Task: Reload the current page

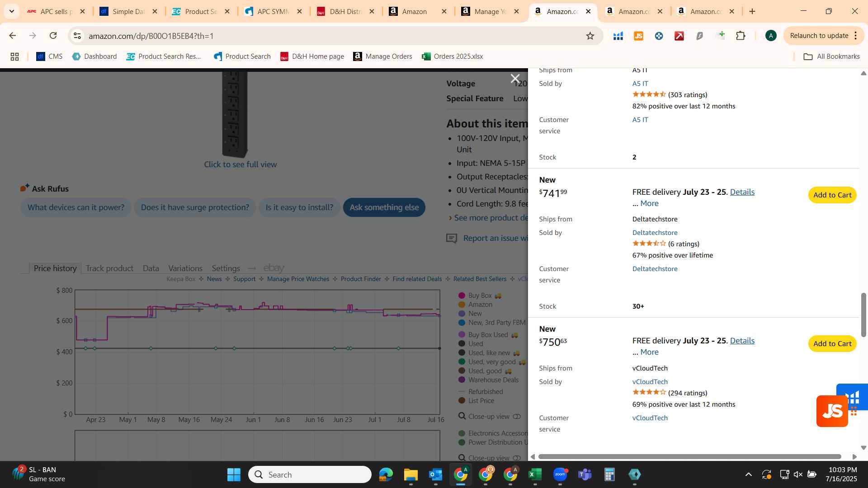Action: tap(53, 36)
